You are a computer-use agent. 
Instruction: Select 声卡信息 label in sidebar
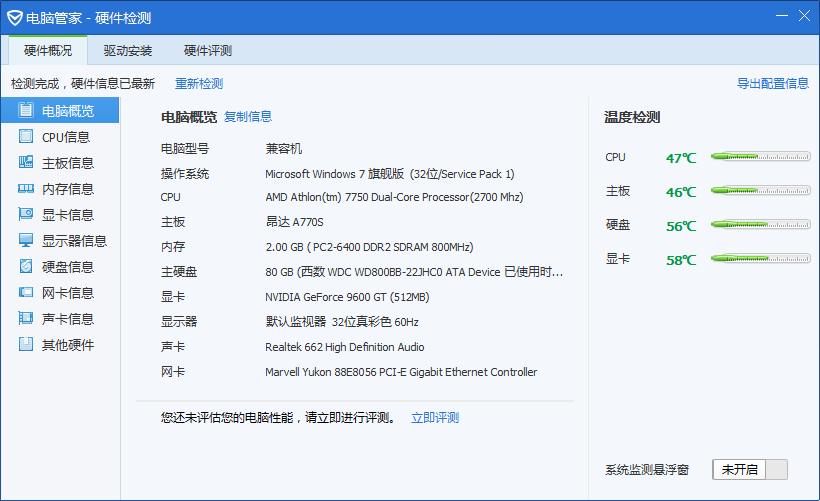[x=68, y=319]
